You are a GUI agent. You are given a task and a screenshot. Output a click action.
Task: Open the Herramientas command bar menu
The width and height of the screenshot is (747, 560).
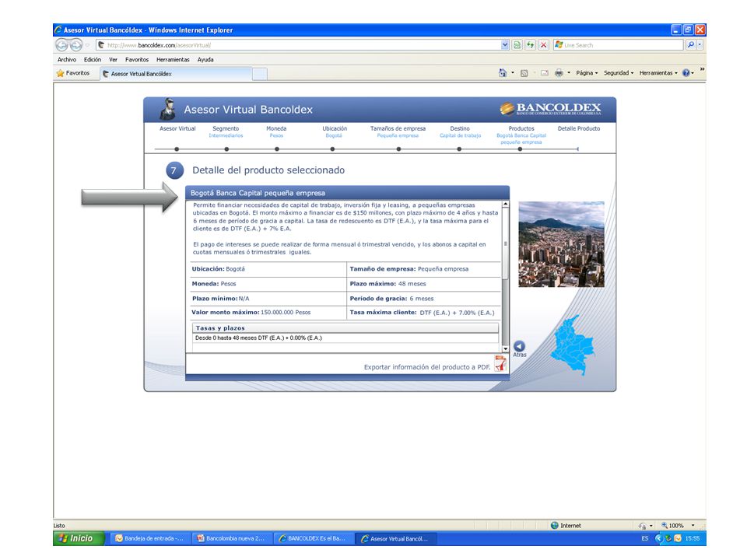658,73
